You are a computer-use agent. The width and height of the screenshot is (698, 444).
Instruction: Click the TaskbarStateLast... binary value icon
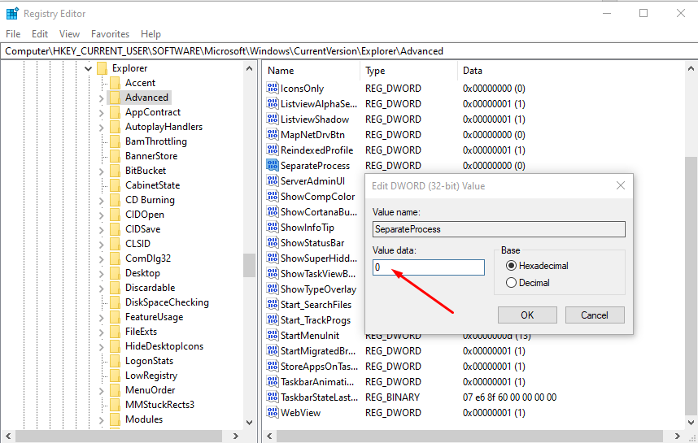[272, 397]
